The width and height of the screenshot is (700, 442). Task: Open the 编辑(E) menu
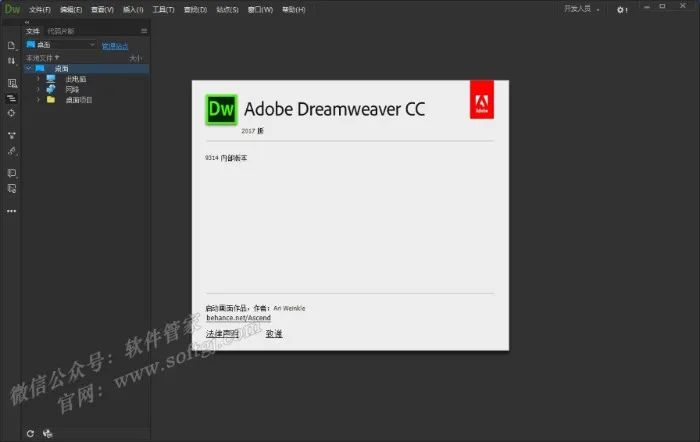coord(71,9)
